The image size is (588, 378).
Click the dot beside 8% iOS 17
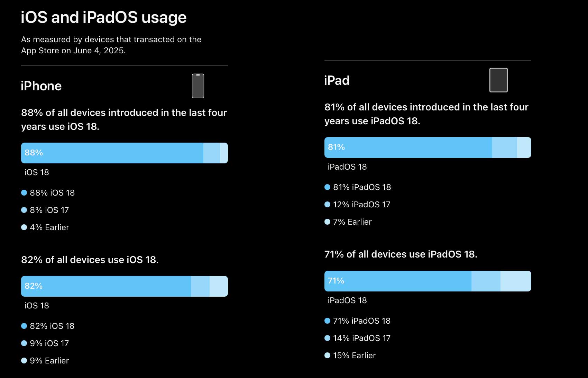pyautogui.click(x=24, y=210)
